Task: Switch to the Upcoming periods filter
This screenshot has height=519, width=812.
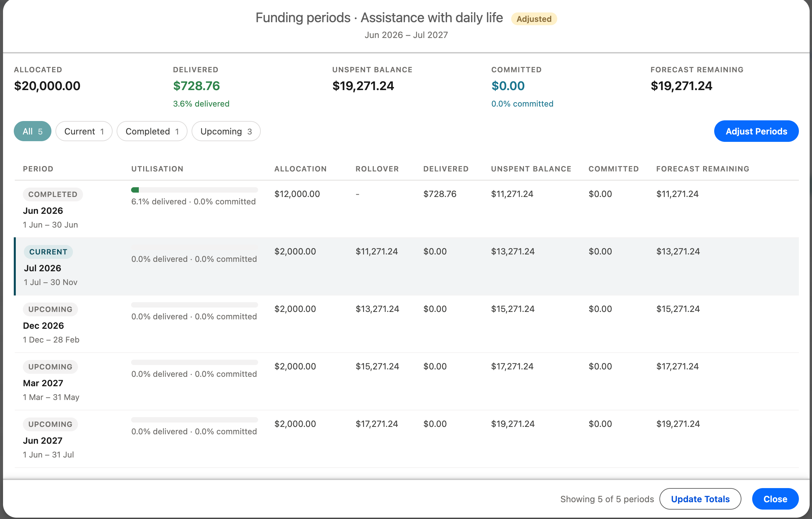Action: coord(226,131)
